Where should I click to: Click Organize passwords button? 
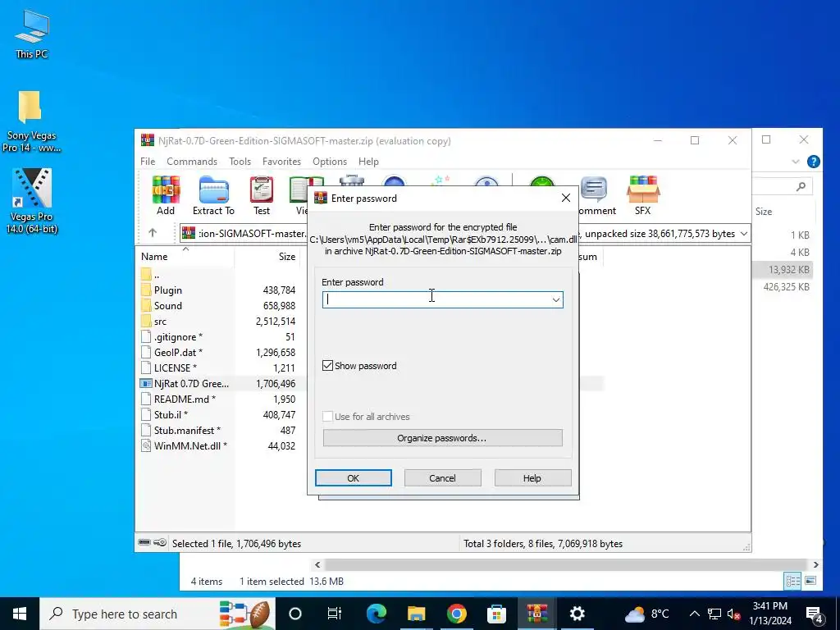pos(442,438)
